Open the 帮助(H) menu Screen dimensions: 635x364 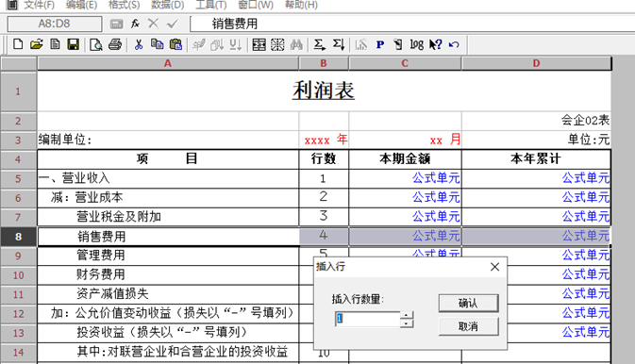(301, 5)
